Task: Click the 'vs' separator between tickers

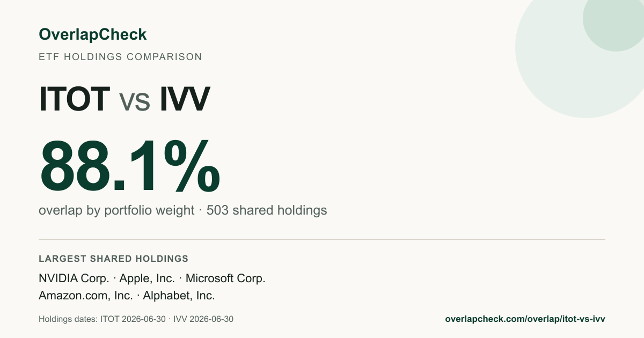Action: 135,102
